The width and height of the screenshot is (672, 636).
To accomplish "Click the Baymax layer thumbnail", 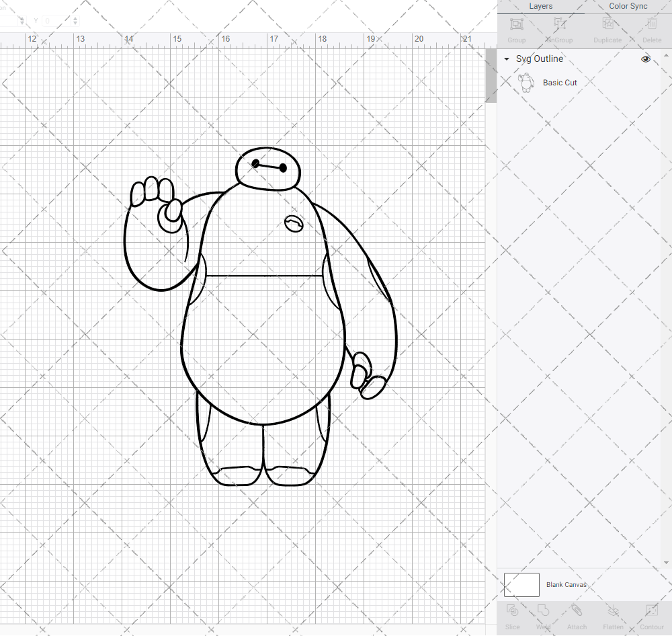I will (x=526, y=82).
